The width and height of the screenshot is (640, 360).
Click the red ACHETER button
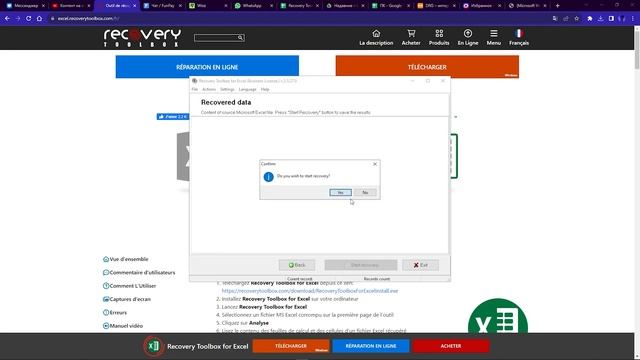(x=451, y=346)
